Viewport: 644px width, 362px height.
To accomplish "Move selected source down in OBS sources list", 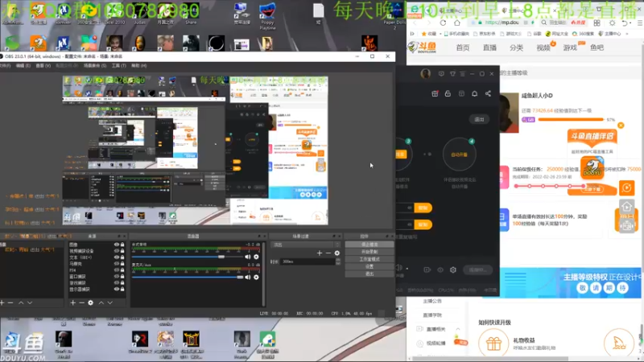I will [110, 302].
